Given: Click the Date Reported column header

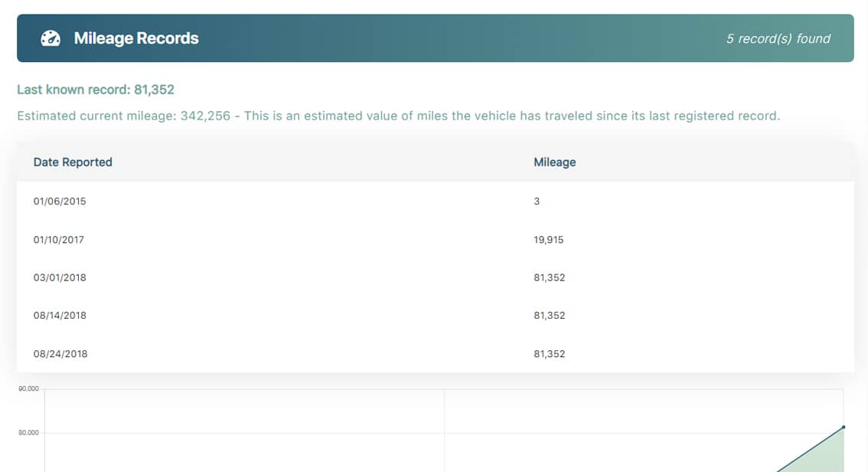Looking at the screenshot, I should tap(73, 162).
